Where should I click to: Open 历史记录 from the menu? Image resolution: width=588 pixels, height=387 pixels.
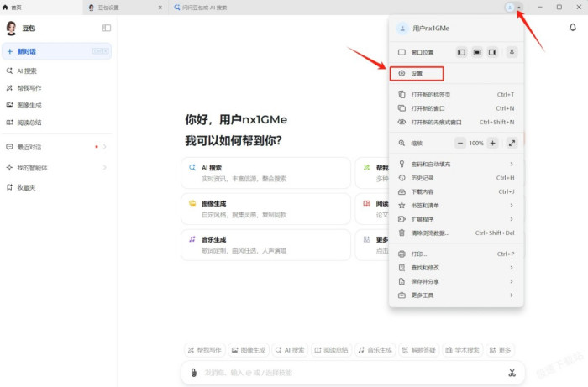tap(456, 178)
